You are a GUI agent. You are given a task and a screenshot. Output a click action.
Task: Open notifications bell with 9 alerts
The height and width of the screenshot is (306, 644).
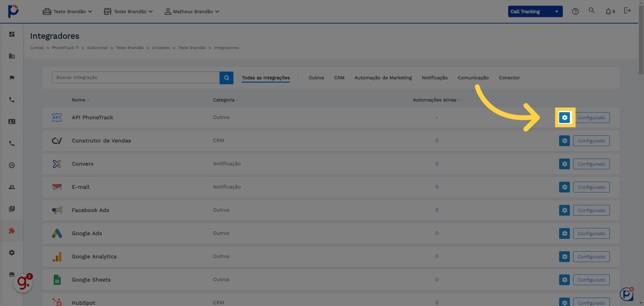point(610,11)
